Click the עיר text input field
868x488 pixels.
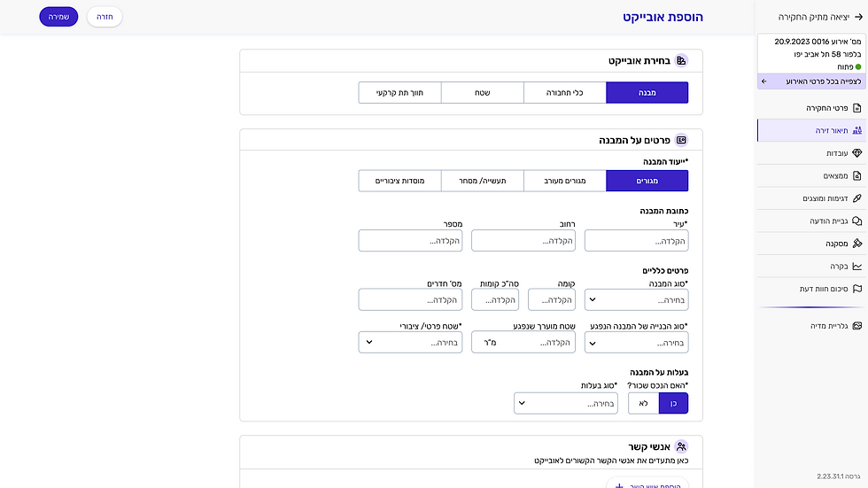tap(636, 241)
